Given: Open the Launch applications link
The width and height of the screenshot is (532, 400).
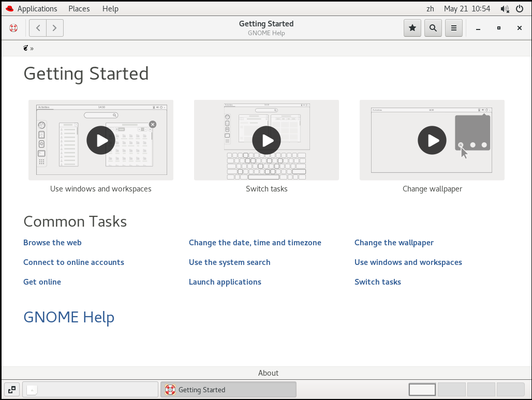Looking at the screenshot, I should pyautogui.click(x=225, y=282).
